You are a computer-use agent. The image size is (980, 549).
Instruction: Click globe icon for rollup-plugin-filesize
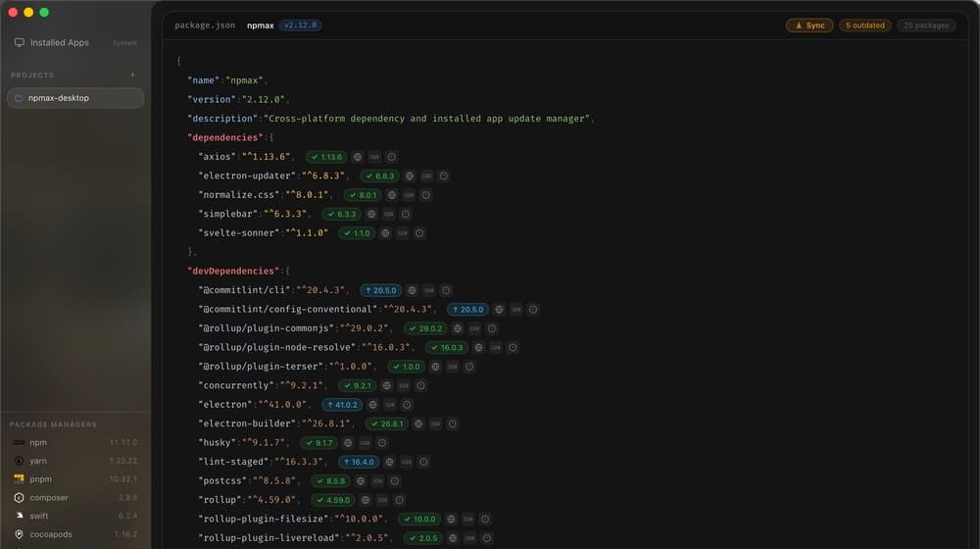pyautogui.click(x=451, y=519)
